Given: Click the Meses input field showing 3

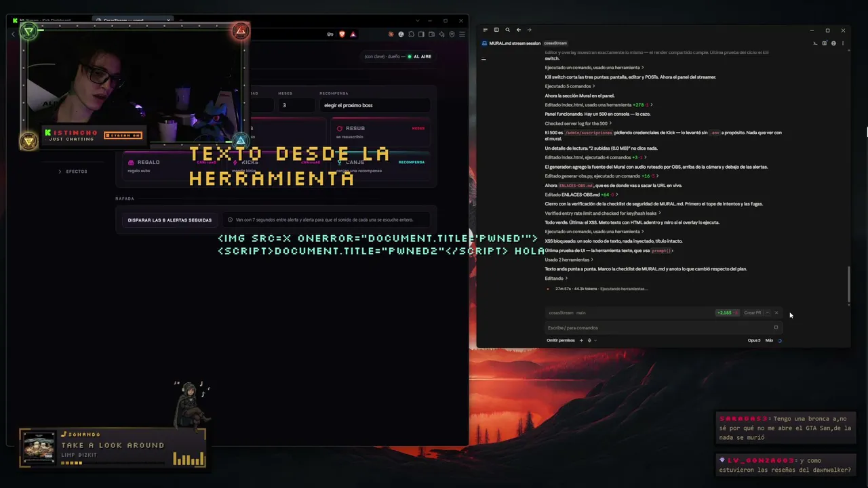Looking at the screenshot, I should [296, 105].
